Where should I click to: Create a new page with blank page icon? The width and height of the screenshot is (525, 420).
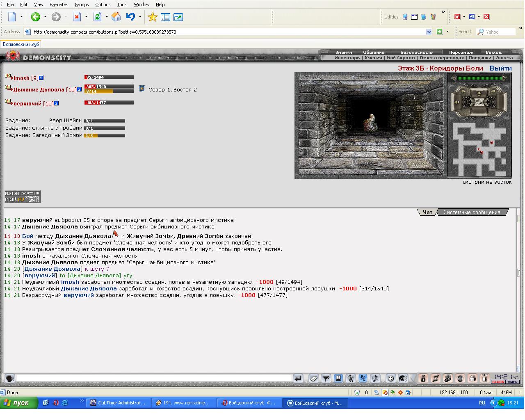(12, 17)
